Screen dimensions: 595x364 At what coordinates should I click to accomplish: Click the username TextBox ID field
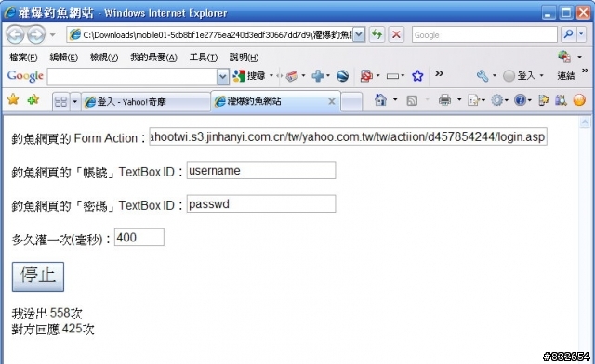[x=261, y=170]
